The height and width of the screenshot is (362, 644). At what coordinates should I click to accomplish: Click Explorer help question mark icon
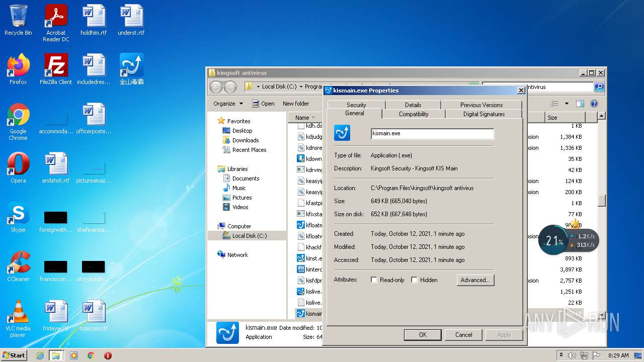pyautogui.click(x=594, y=104)
